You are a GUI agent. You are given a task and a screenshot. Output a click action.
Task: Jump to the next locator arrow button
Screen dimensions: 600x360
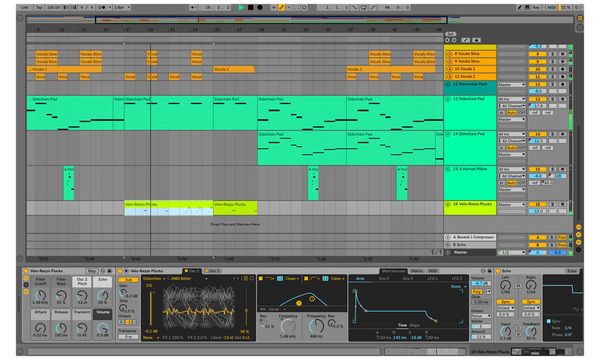tap(454, 40)
